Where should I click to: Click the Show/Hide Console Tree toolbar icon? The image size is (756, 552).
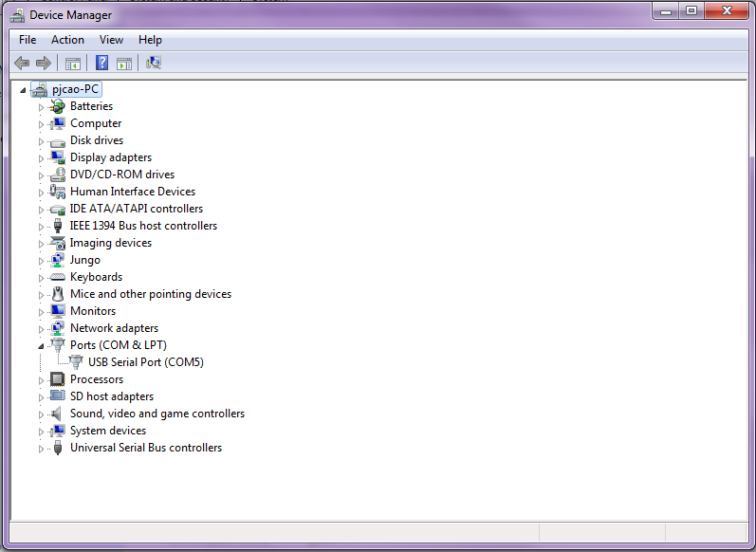[x=73, y=64]
